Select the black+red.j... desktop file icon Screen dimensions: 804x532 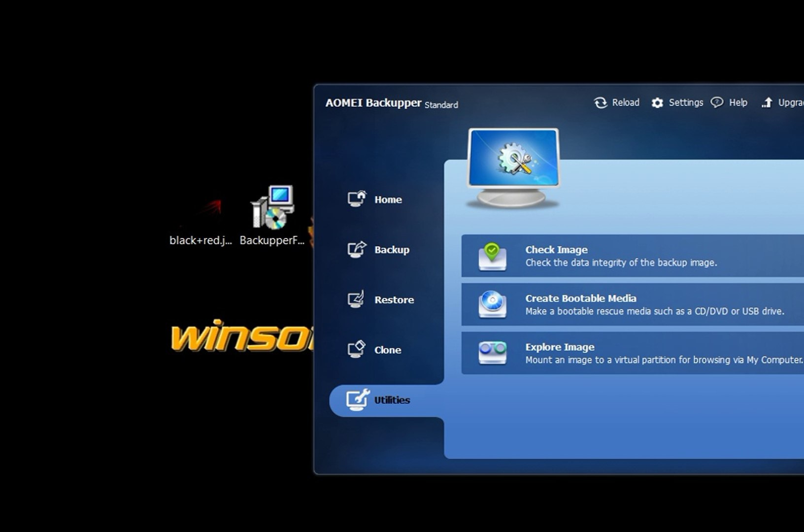[x=201, y=213]
